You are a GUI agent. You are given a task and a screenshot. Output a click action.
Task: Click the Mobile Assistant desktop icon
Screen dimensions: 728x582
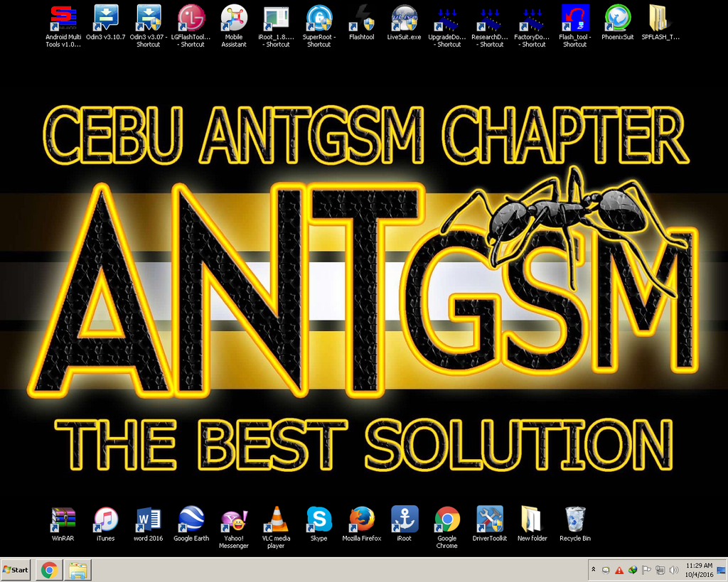[x=233, y=18]
